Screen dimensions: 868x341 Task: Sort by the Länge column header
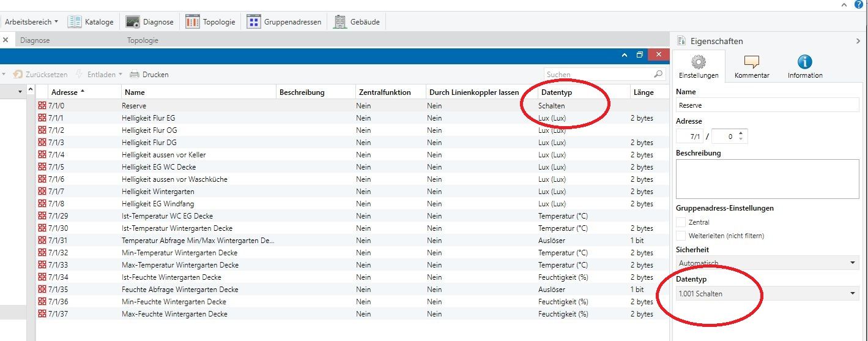pyautogui.click(x=650, y=92)
